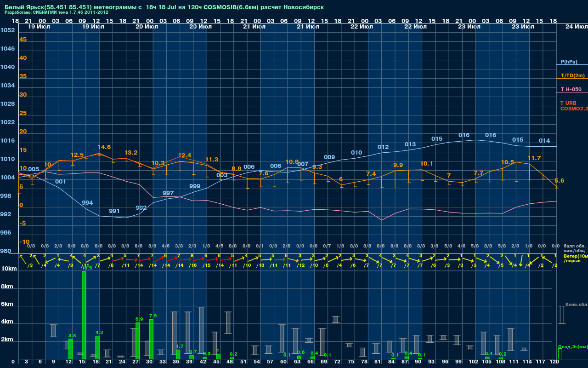Click the 994 pressure label

pyautogui.click(x=87, y=203)
